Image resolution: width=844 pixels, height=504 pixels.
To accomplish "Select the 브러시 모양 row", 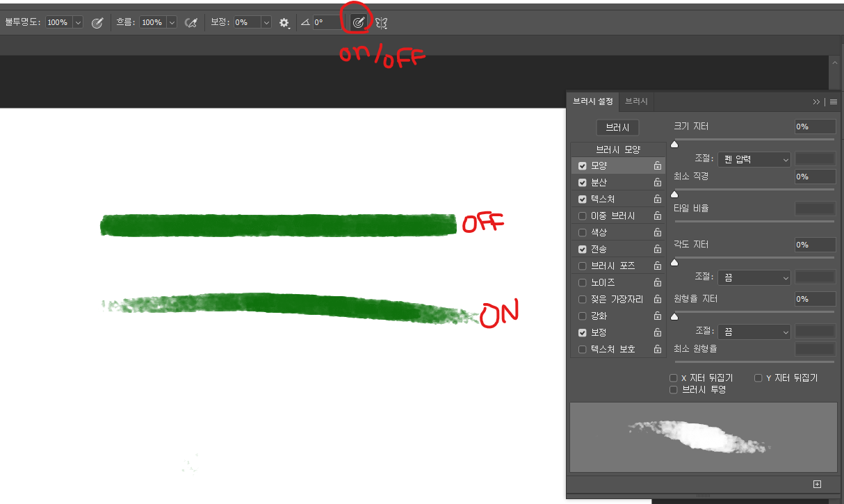I will point(617,149).
